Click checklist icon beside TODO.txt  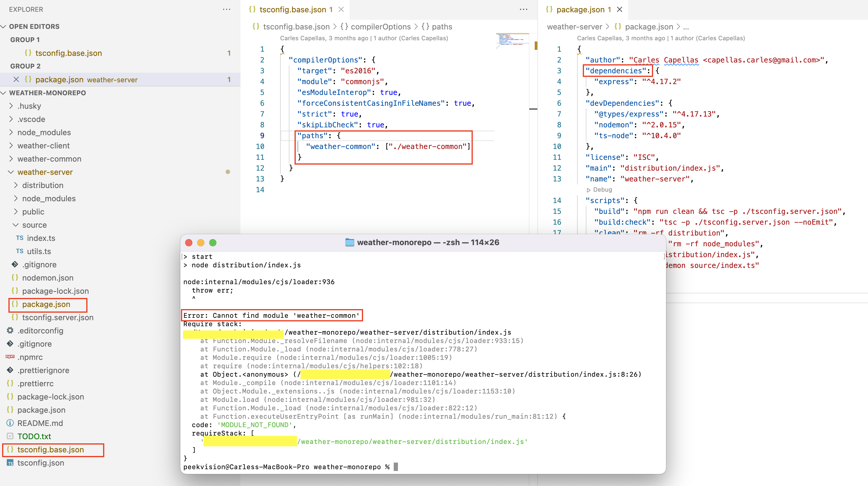tap(10, 436)
